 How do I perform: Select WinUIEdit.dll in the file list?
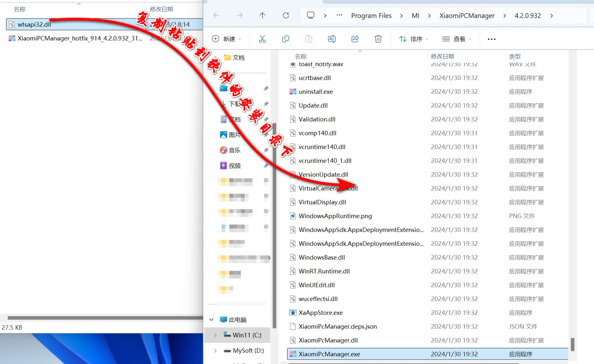click(317, 285)
